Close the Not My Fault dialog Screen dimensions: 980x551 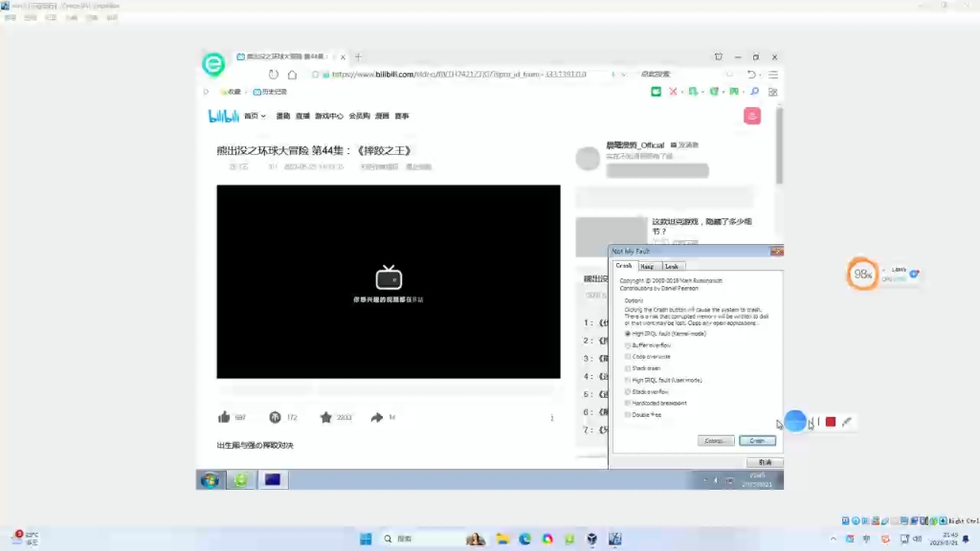point(776,252)
